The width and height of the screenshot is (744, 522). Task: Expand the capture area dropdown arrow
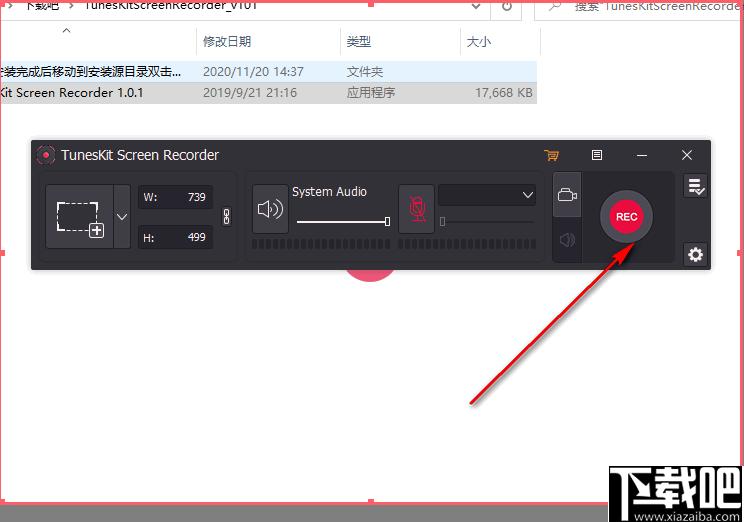click(x=122, y=217)
